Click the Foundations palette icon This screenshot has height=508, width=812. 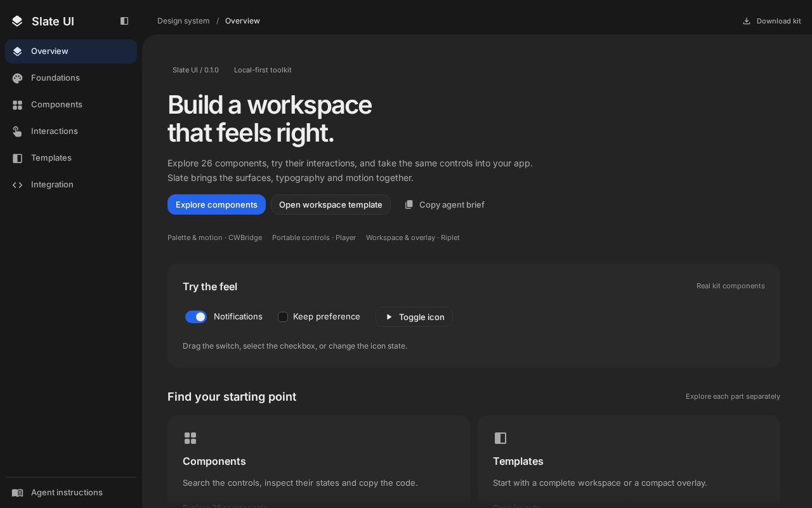click(18, 78)
